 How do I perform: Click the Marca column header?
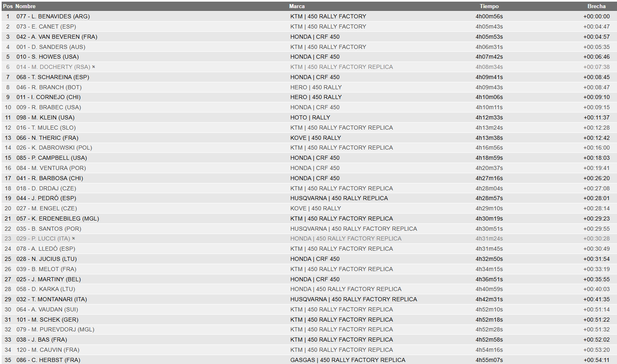pyautogui.click(x=297, y=6)
